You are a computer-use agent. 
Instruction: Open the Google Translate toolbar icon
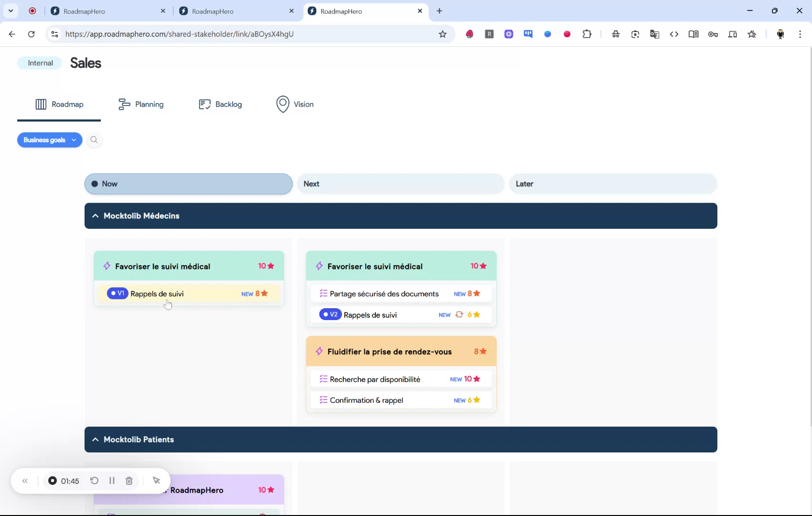[654, 34]
